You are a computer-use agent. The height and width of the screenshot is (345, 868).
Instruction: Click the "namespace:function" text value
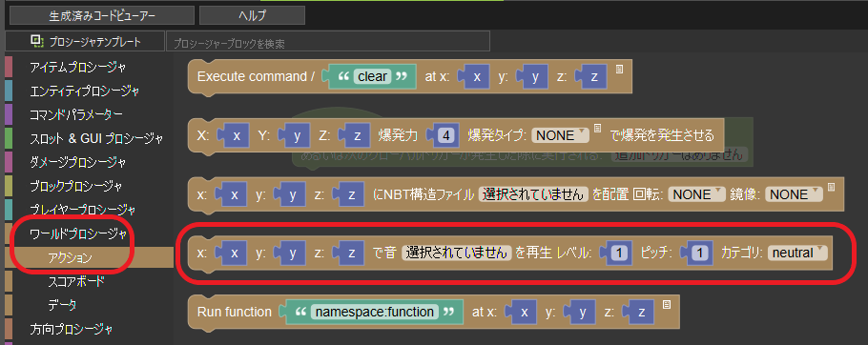(375, 312)
